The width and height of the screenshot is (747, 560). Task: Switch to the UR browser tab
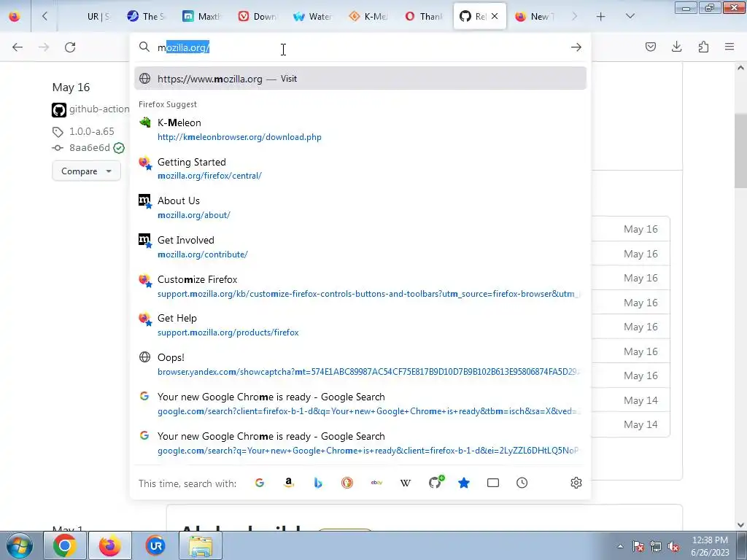tap(98, 16)
